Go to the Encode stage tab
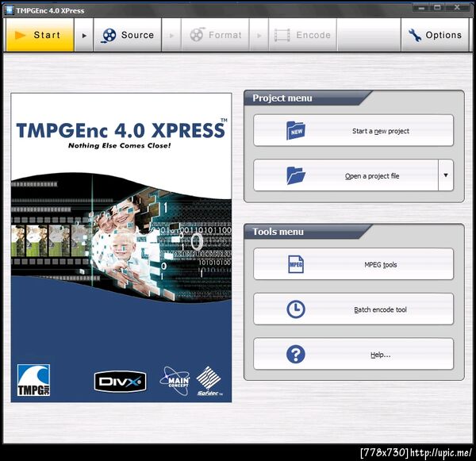 click(x=303, y=35)
